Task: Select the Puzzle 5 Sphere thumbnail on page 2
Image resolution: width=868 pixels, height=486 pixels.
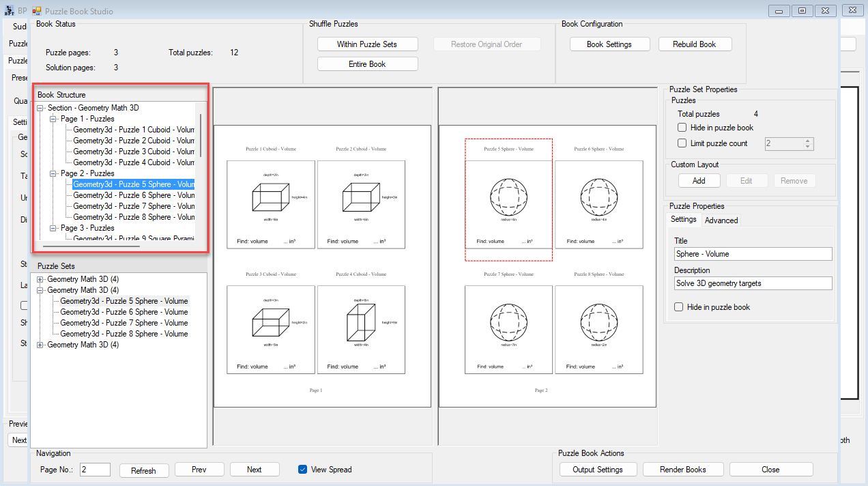Action: tap(508, 199)
